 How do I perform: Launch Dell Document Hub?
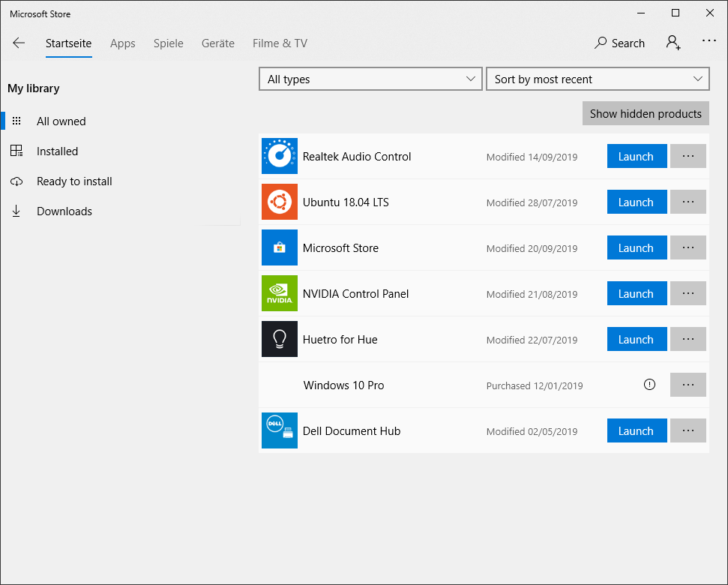point(637,430)
